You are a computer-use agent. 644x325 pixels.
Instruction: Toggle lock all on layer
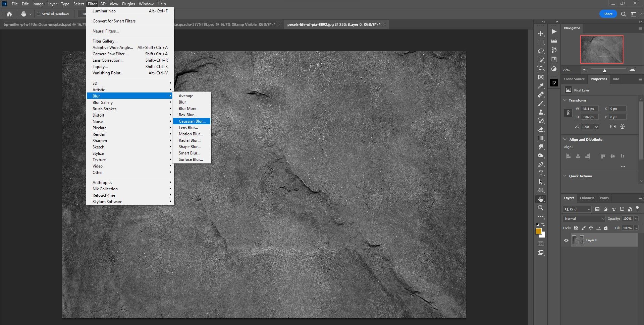(606, 228)
